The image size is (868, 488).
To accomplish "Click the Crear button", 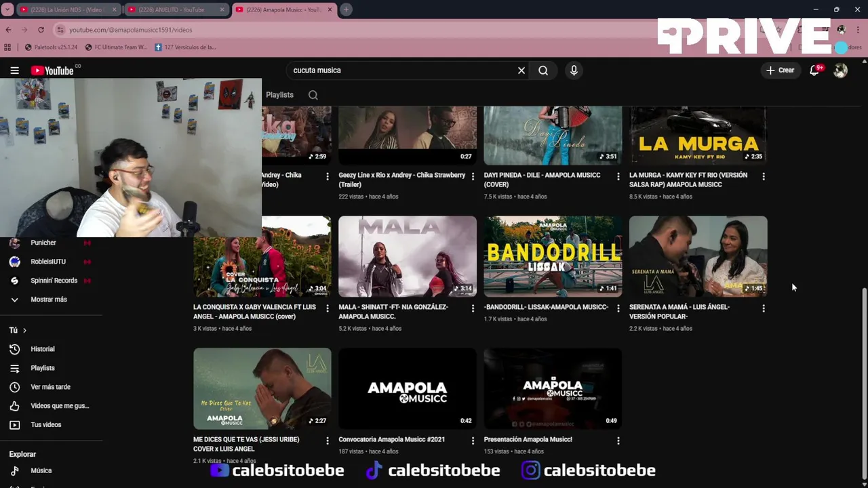I will point(780,70).
